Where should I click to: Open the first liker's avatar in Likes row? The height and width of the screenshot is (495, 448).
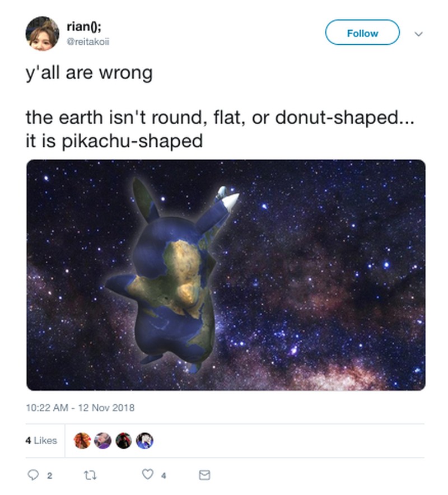(x=82, y=441)
